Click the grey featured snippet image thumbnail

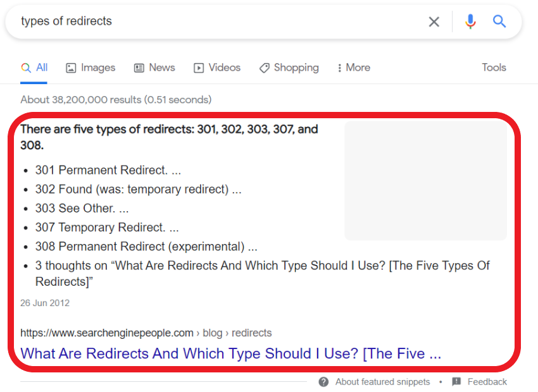point(425,181)
